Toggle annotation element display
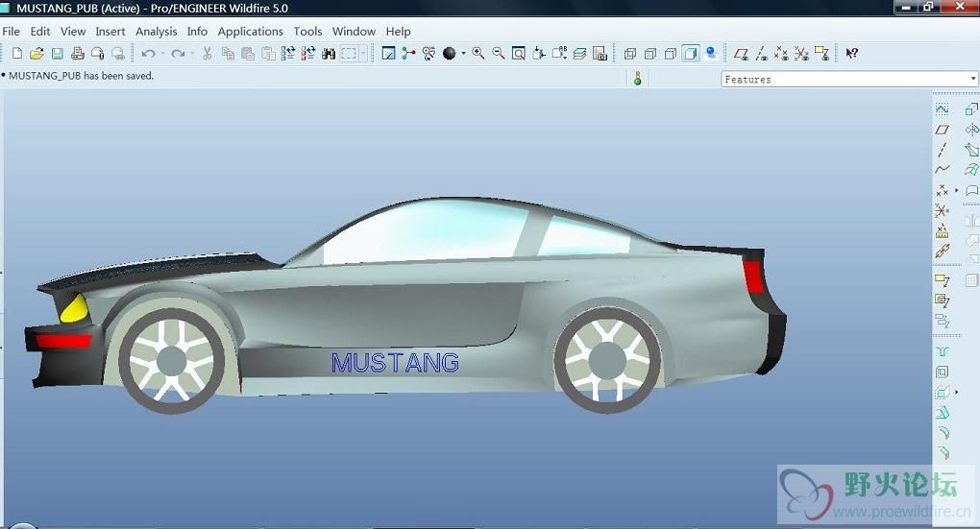The width and height of the screenshot is (980, 529). click(821, 54)
